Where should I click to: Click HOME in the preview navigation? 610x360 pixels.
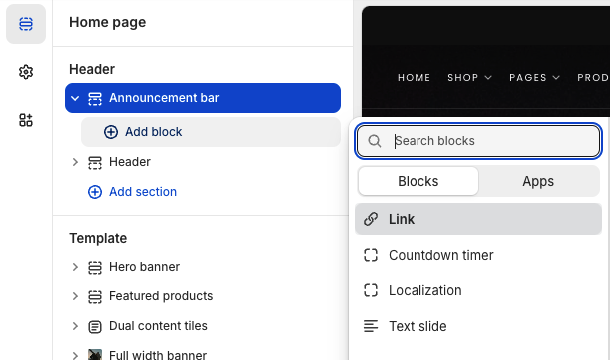(x=414, y=77)
